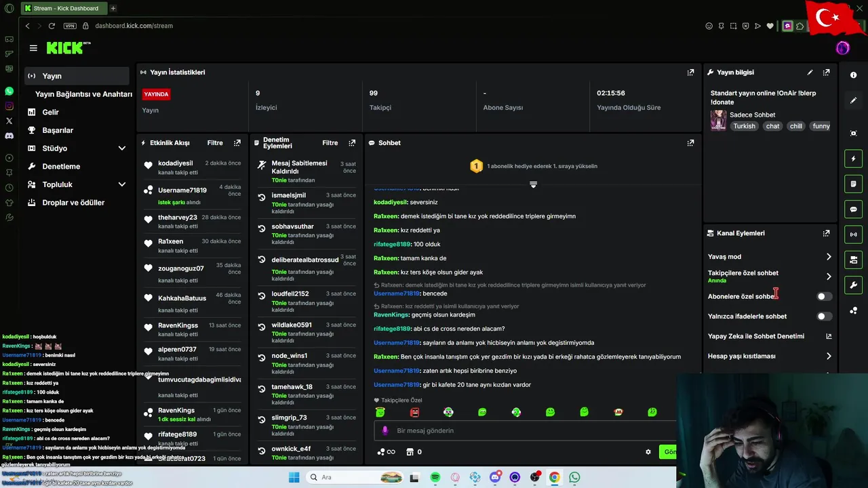Screen dimensions: 868x488
Task: Click the message input field
Action: tap(526, 430)
